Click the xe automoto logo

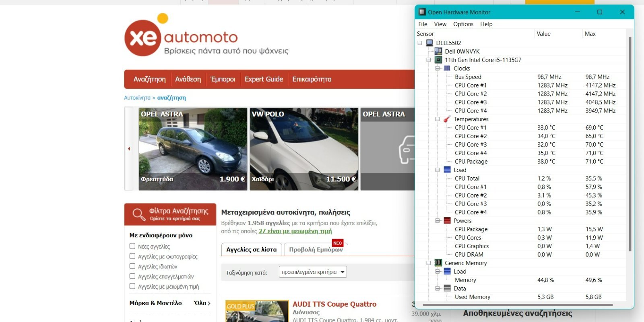coord(206,36)
